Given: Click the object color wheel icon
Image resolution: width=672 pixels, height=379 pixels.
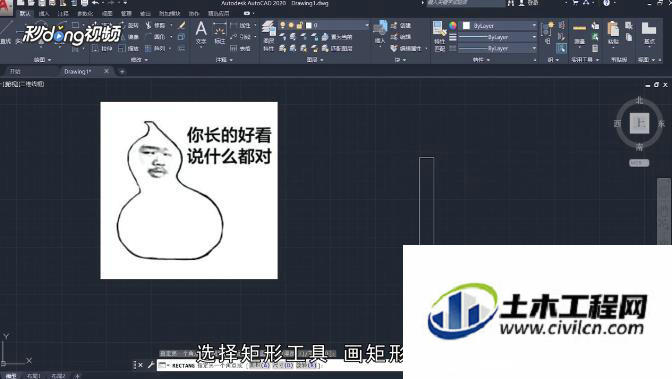Looking at the screenshot, I should (x=453, y=26).
